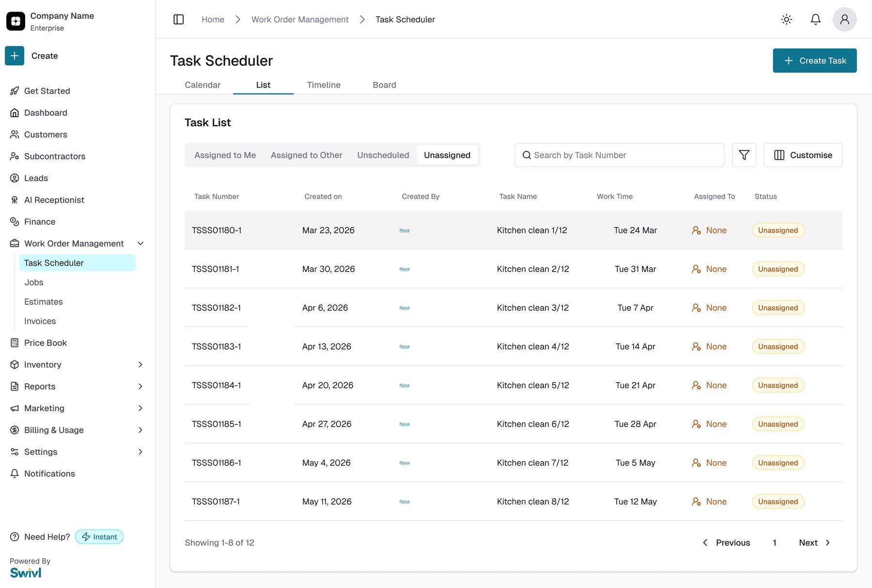Click the company logo icon
The image size is (872, 588).
click(16, 21)
